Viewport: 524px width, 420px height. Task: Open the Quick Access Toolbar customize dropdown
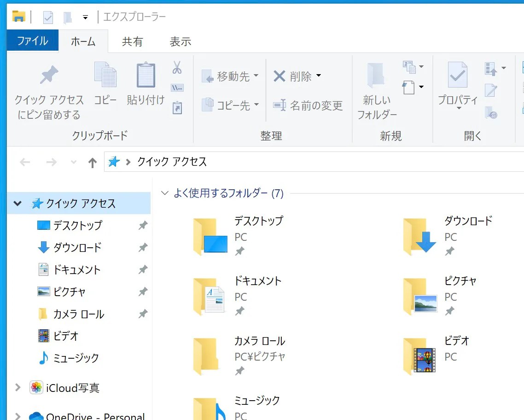86,17
